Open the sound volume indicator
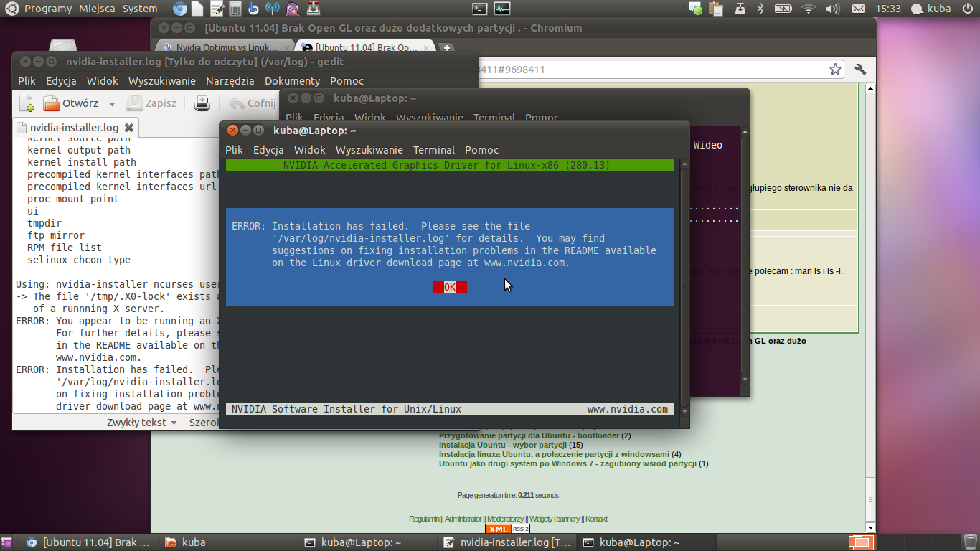 click(833, 9)
